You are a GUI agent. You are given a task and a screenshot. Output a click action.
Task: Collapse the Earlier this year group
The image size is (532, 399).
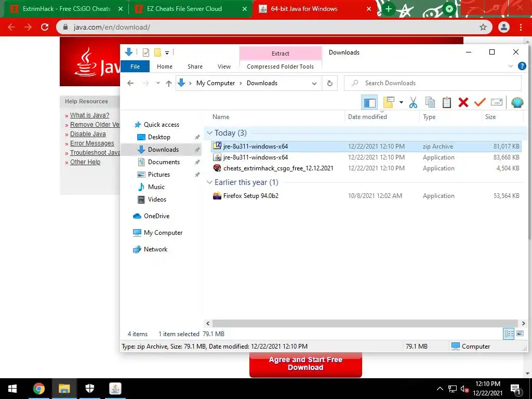coord(210,182)
